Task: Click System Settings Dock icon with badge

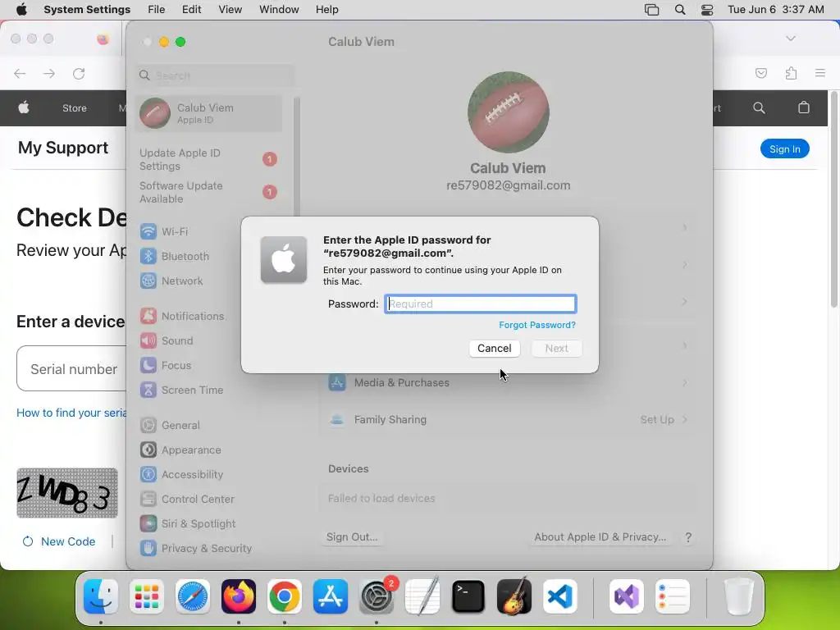Action: tap(377, 596)
